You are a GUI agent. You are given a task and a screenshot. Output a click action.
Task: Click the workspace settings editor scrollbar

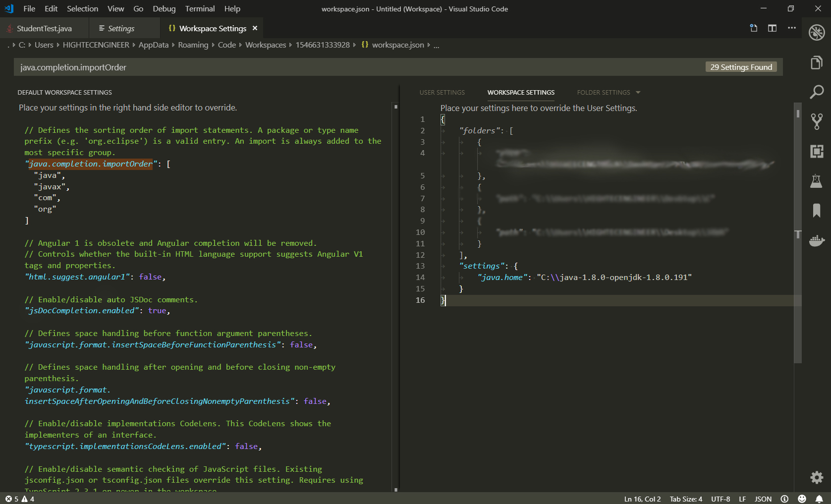pos(798,233)
